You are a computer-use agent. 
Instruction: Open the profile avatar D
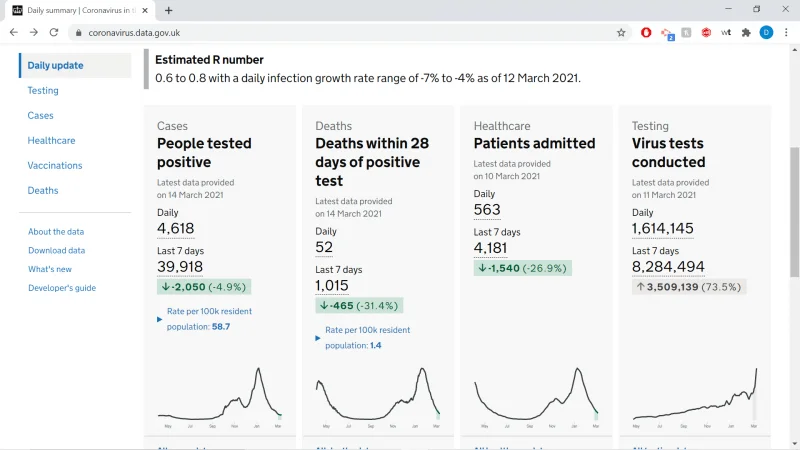(766, 33)
